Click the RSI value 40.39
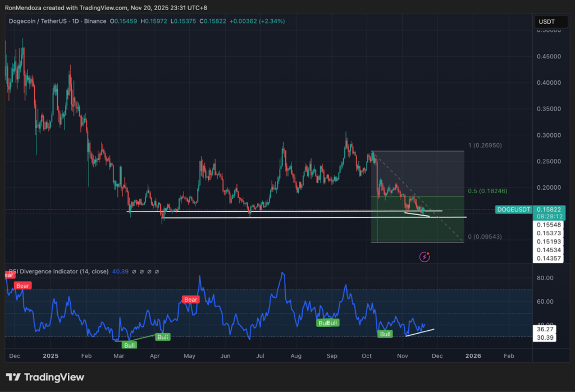 pos(120,271)
